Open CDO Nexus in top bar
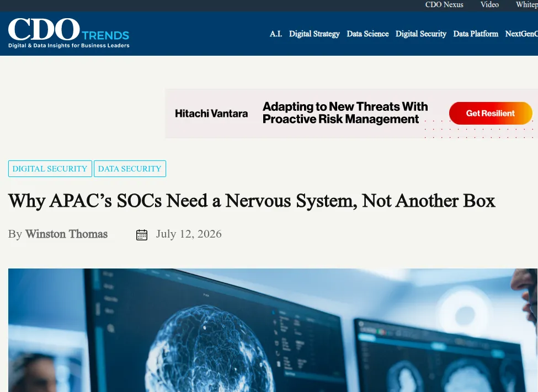The width and height of the screenshot is (538, 392). point(444,5)
